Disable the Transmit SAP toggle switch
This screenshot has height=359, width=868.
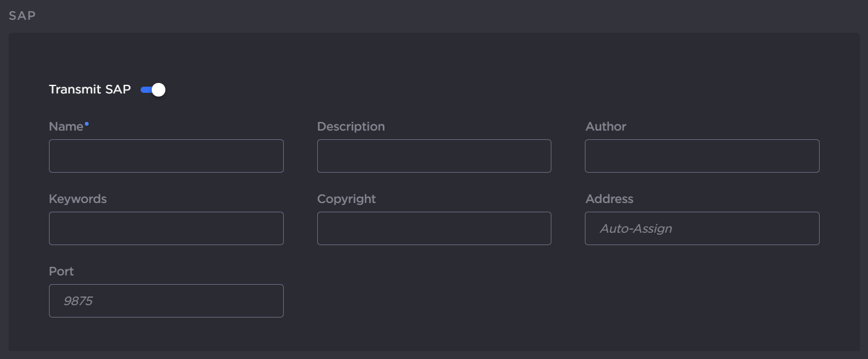pos(153,90)
